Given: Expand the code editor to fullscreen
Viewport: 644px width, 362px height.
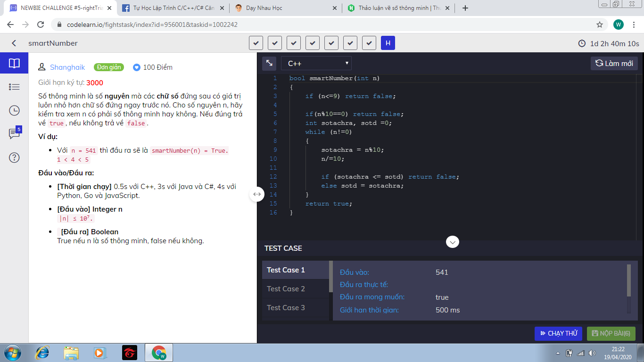Looking at the screenshot, I should tap(269, 63).
